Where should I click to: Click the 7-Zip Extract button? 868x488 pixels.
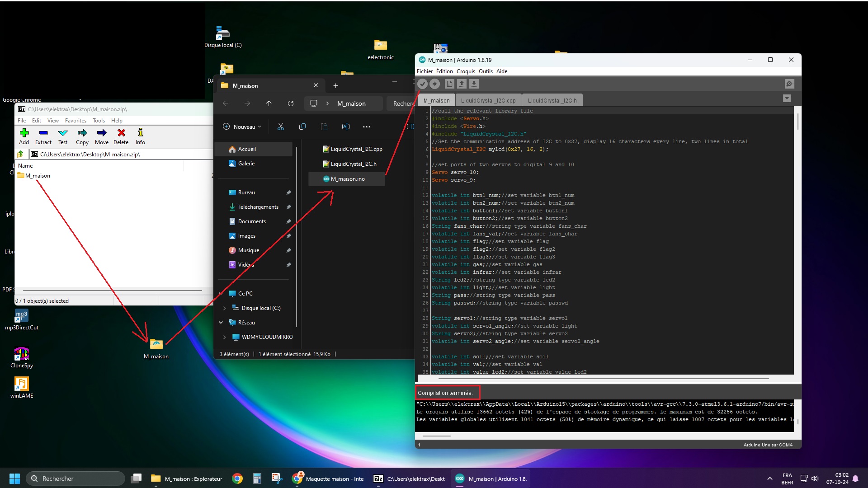pos(43,136)
